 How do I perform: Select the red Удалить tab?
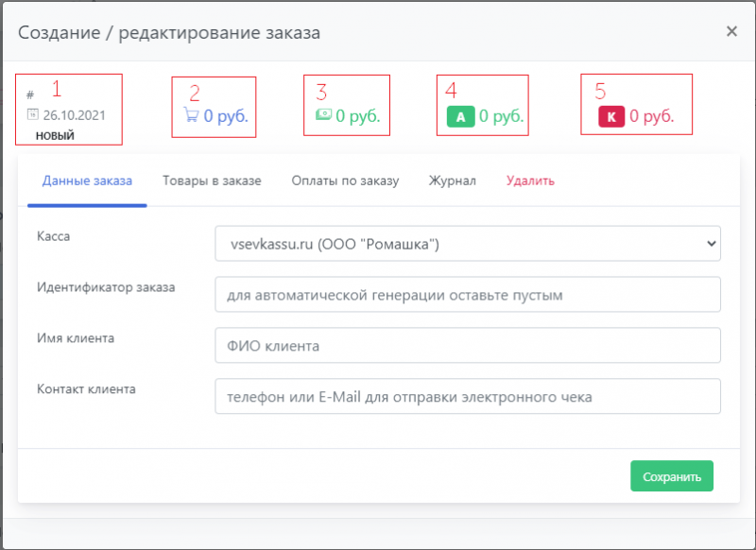coord(530,180)
